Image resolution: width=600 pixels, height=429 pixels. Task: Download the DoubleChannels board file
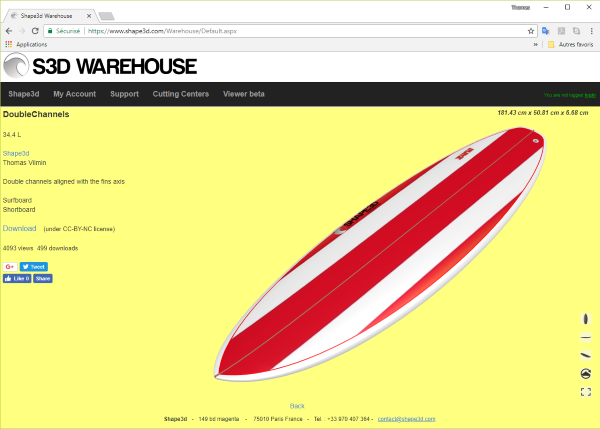point(19,228)
